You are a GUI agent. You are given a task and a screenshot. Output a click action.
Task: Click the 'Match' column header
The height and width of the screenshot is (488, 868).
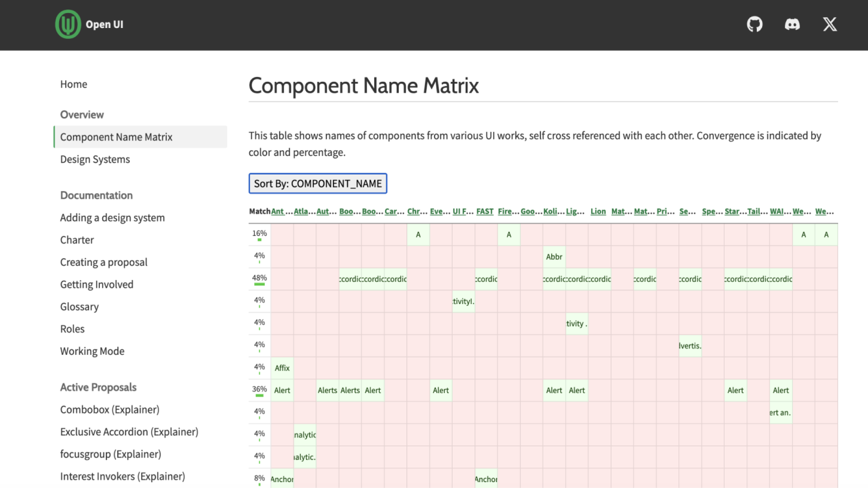coord(259,211)
